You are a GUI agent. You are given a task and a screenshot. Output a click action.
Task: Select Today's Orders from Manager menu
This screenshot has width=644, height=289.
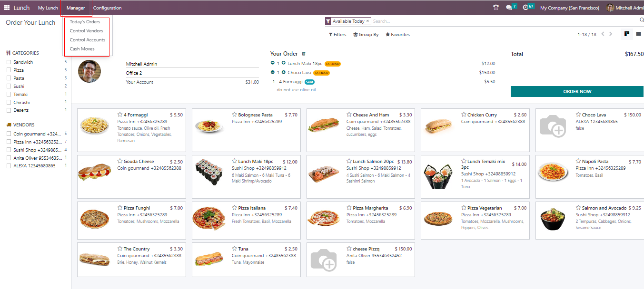85,22
